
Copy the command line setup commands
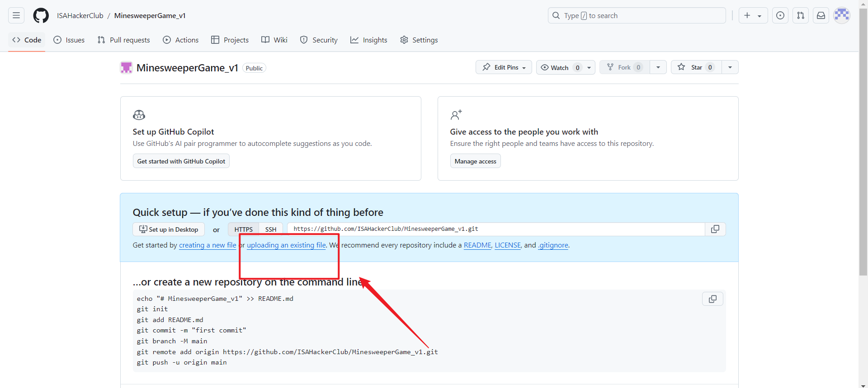(x=712, y=299)
